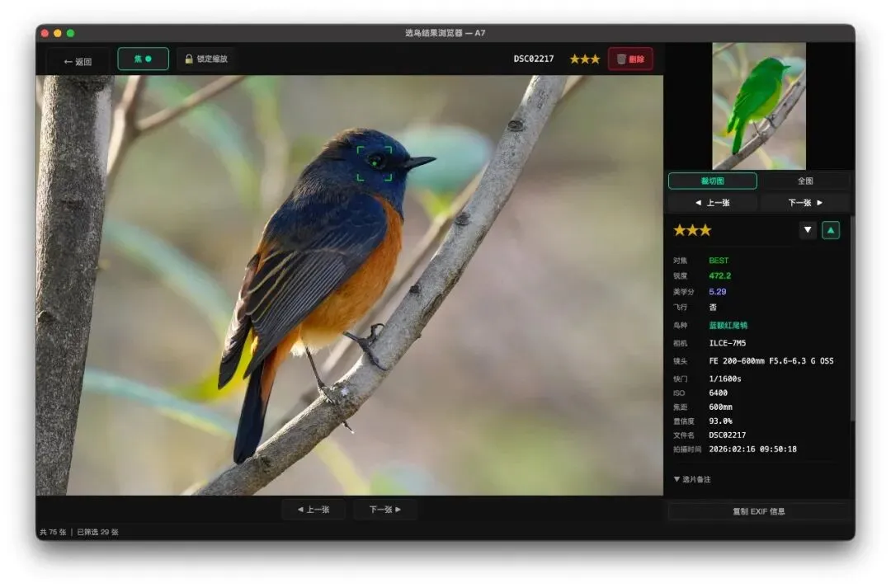This screenshot has width=891, height=588.
Task: Click the green focus bracket on the bird's eye
Action: click(375, 163)
